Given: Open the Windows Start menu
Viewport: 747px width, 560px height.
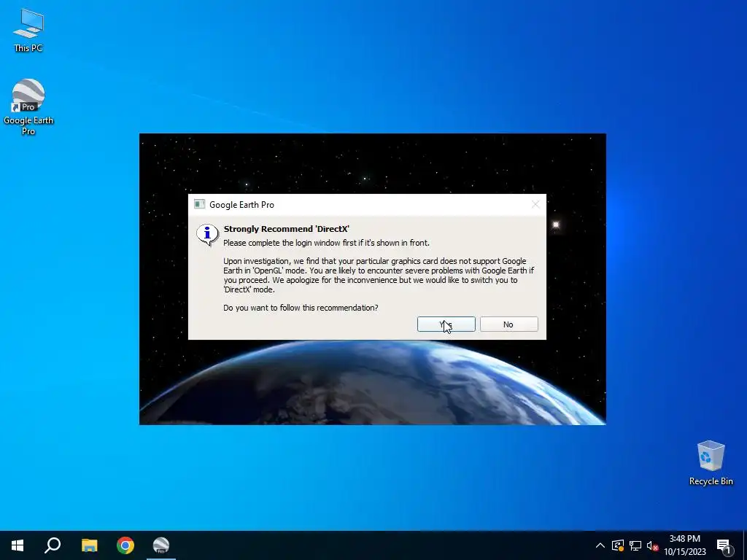Looking at the screenshot, I should (x=18, y=545).
